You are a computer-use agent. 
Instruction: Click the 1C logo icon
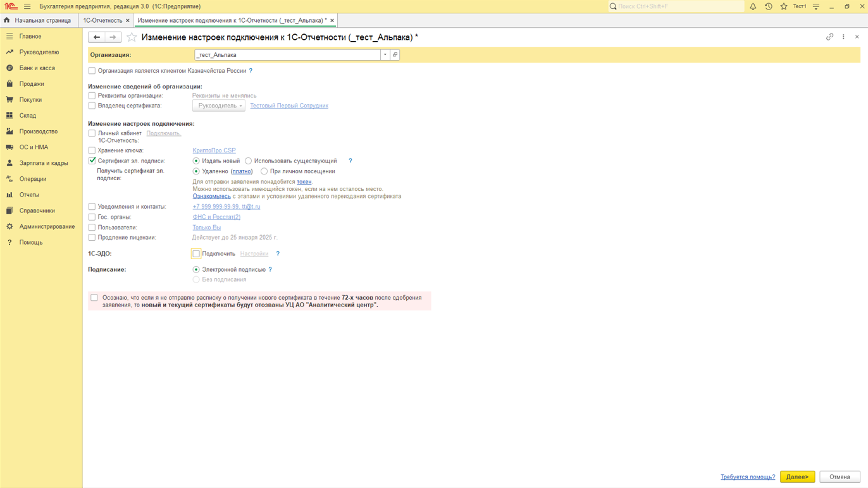pyautogui.click(x=11, y=6)
